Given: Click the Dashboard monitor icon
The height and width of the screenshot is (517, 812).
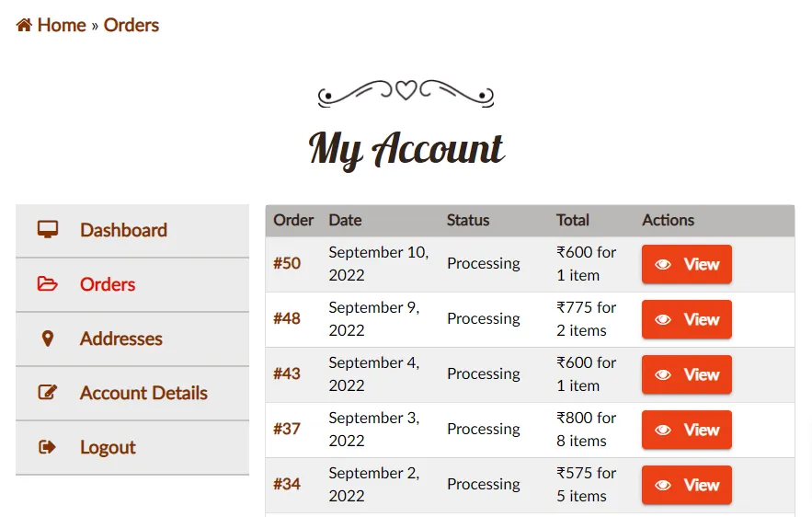Looking at the screenshot, I should click(x=48, y=230).
